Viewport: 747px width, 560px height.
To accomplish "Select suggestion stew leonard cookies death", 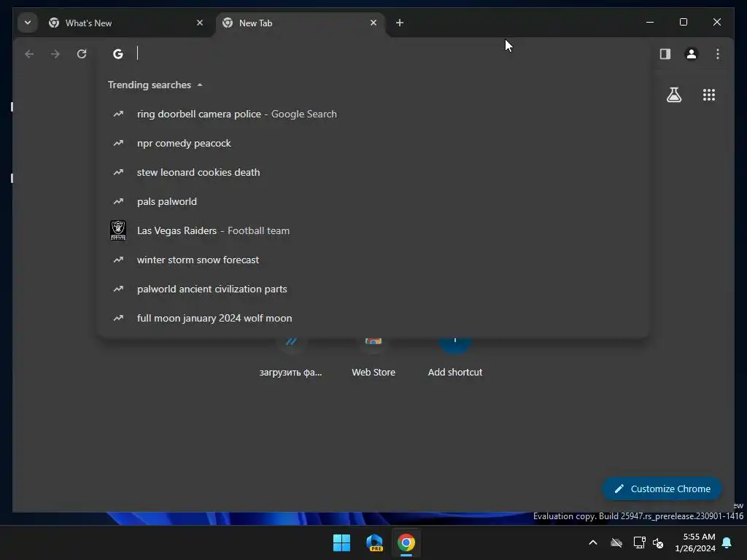I will click(373, 172).
